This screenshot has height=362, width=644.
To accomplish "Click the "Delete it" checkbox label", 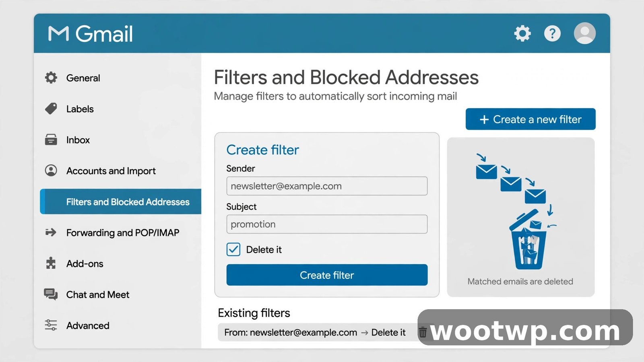I will (264, 250).
